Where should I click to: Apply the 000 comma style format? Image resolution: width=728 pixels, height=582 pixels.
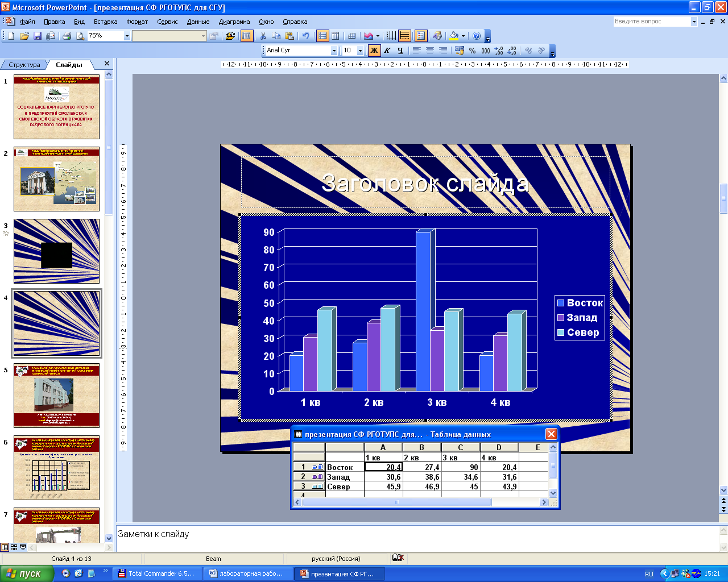(486, 51)
